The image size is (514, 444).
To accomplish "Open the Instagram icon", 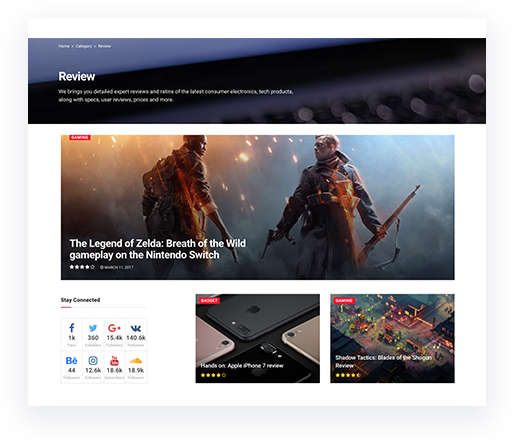I will (x=93, y=361).
